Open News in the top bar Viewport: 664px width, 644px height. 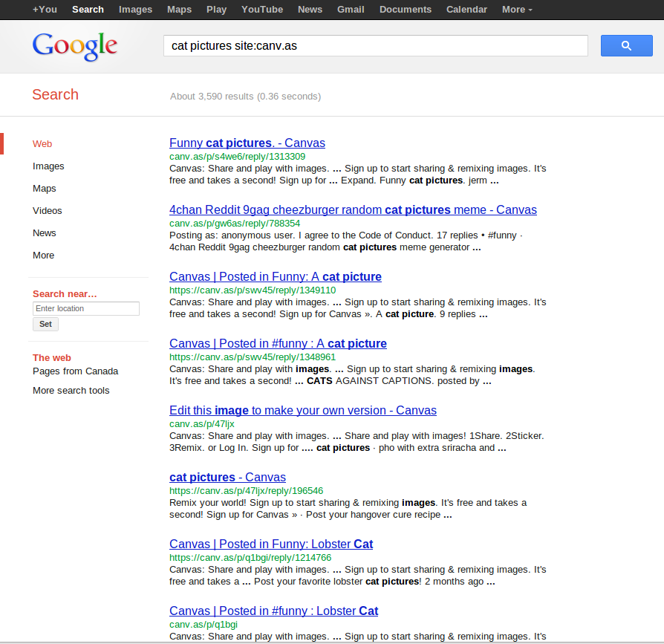pos(310,10)
